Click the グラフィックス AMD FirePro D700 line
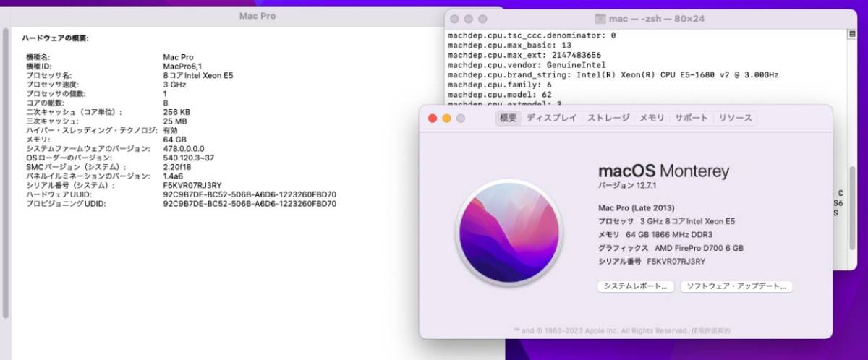This screenshot has height=360, width=868. click(671, 248)
